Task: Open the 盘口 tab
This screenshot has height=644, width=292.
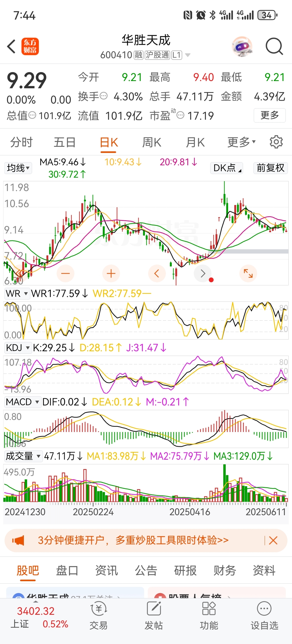Action: 67,570
